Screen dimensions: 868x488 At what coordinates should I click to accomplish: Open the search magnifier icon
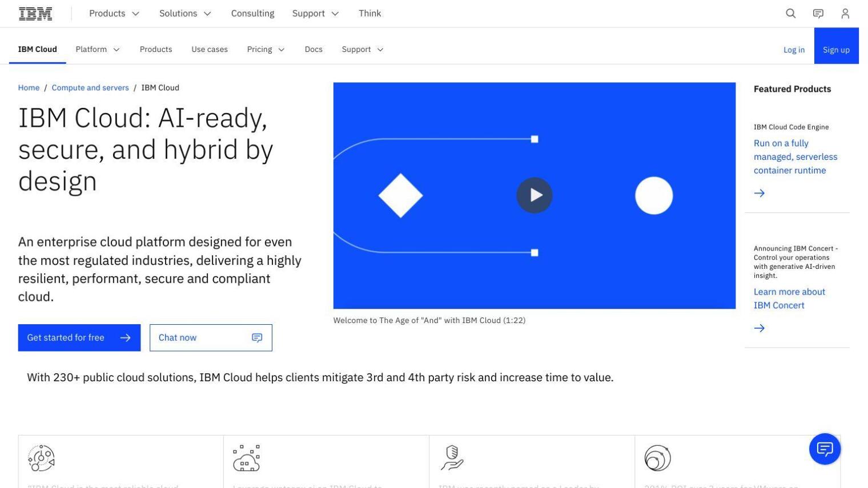click(790, 14)
